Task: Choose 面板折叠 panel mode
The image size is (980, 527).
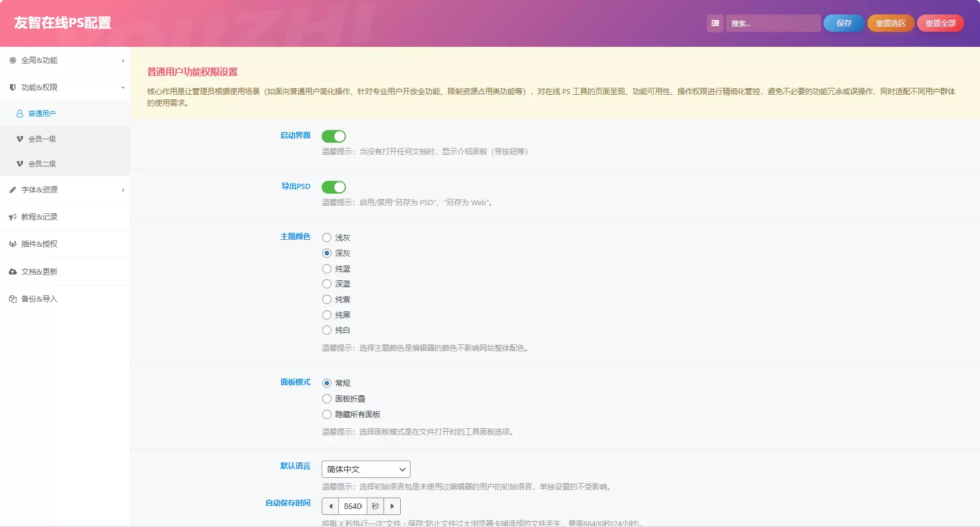Action: pos(327,399)
